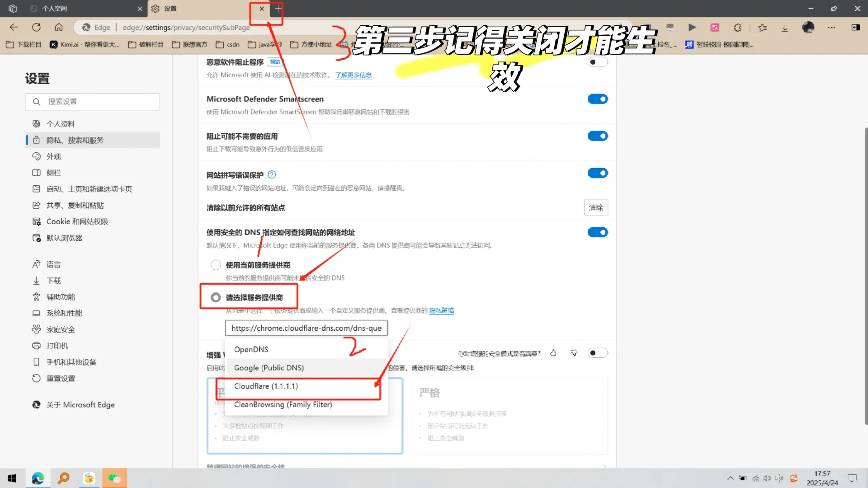Open the Favorites icon in toolbar
The width and height of the screenshot is (868, 488).
762,28
